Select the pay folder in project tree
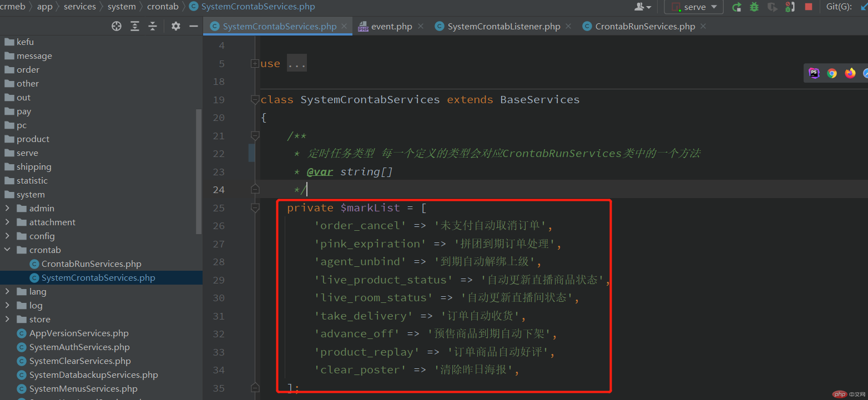The height and width of the screenshot is (400, 868). 24,112
